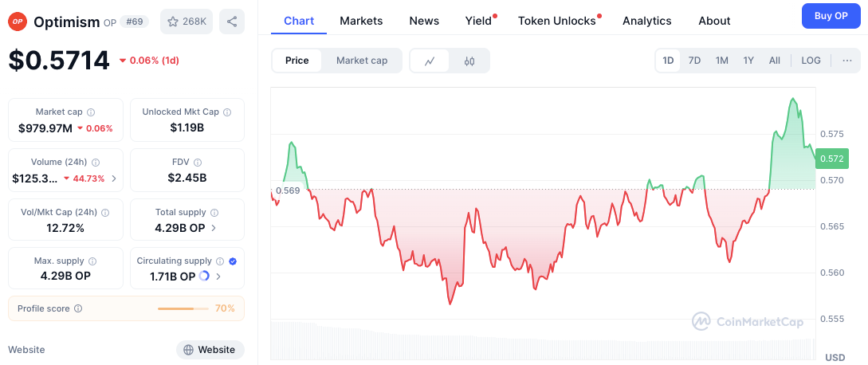Toggle chart to Price view
This screenshot has width=868, height=365.
(297, 61)
